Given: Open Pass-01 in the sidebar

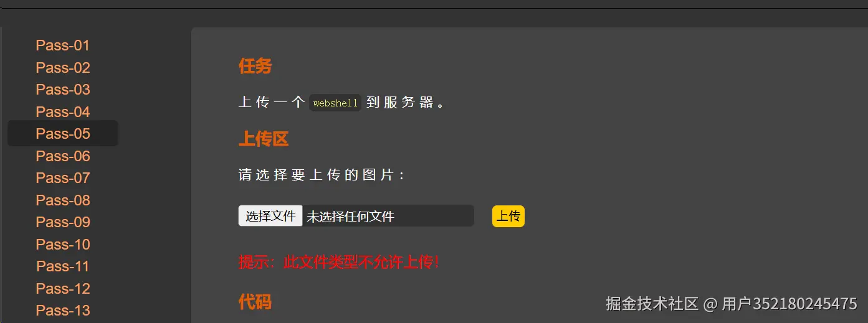Looking at the screenshot, I should point(62,45).
